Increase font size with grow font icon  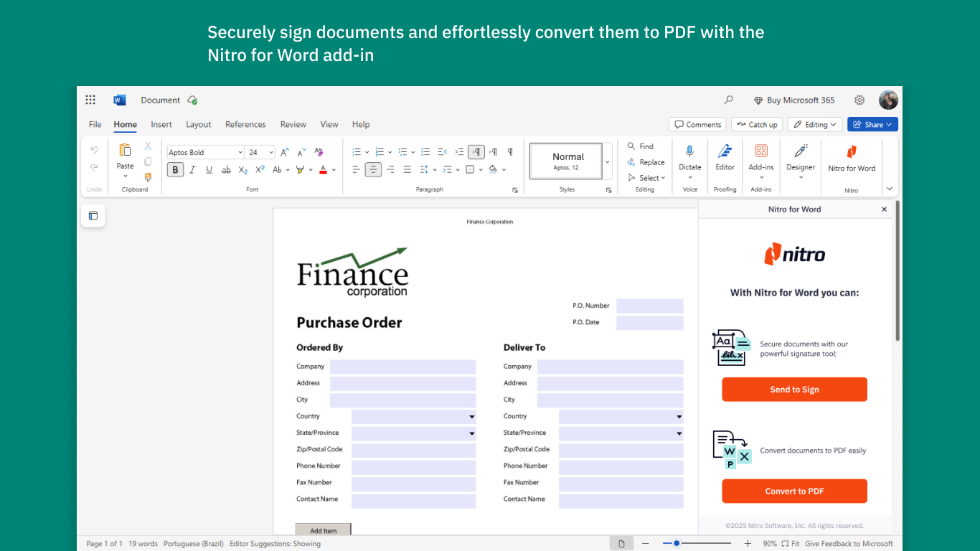click(285, 152)
